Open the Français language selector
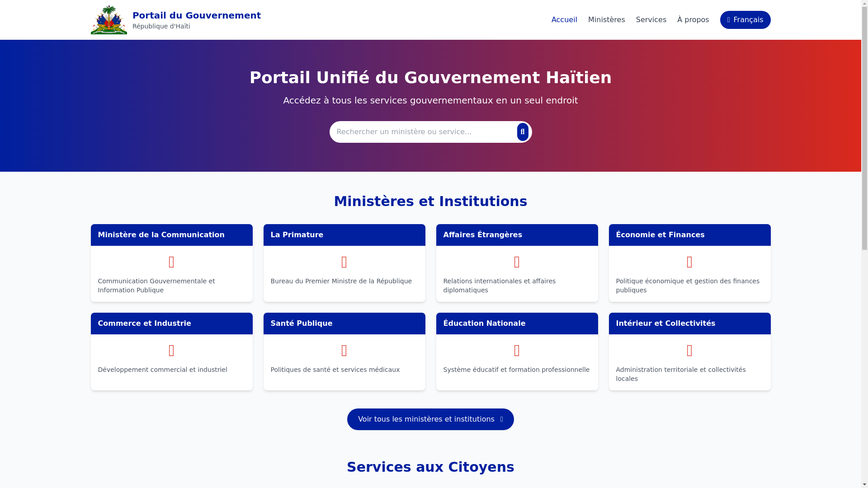Image resolution: width=868 pixels, height=488 pixels. (x=745, y=20)
